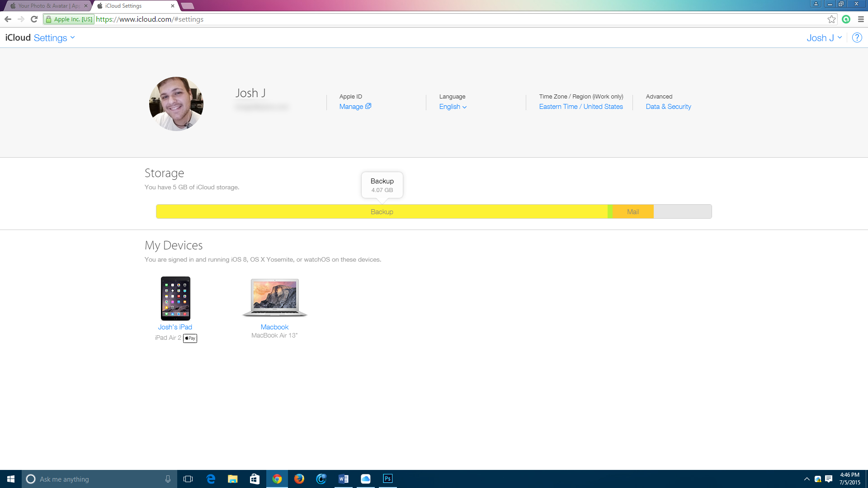Open the Windows Store taskbar icon
The width and height of the screenshot is (868, 488).
[x=255, y=479]
